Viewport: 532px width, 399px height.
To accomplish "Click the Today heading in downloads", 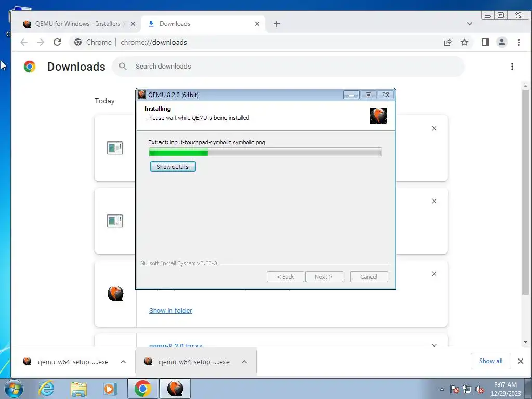I will pos(104,101).
